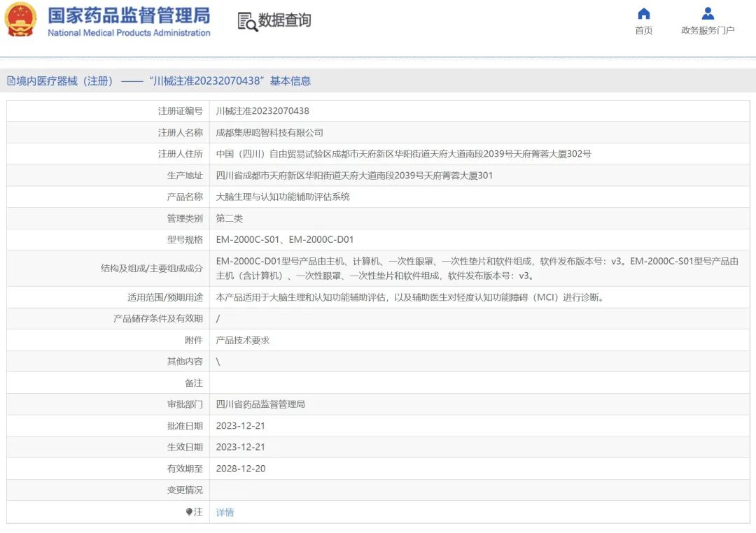
Task: Click the registrant name 成都集思鸣智科技有限公司
Action: pos(269,132)
